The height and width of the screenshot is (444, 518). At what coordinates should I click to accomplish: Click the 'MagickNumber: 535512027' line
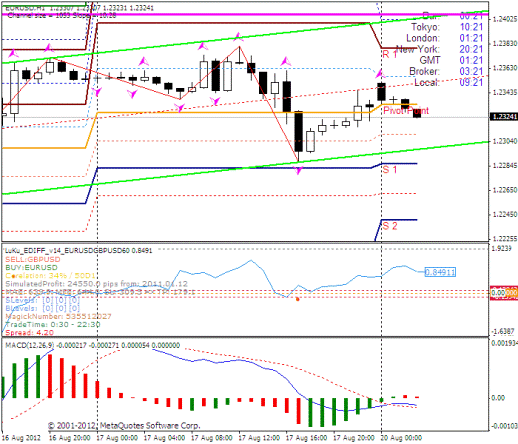(x=58, y=316)
